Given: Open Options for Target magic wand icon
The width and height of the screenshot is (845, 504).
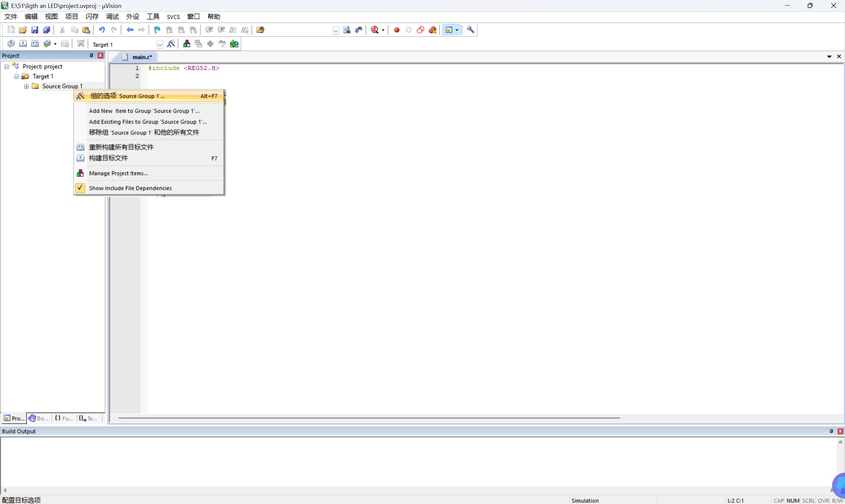Looking at the screenshot, I should click(x=171, y=44).
